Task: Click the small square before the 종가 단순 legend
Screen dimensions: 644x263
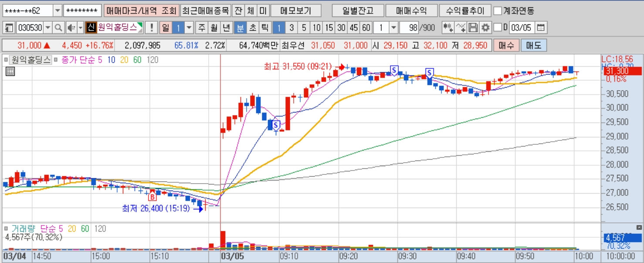Action: [x=56, y=60]
